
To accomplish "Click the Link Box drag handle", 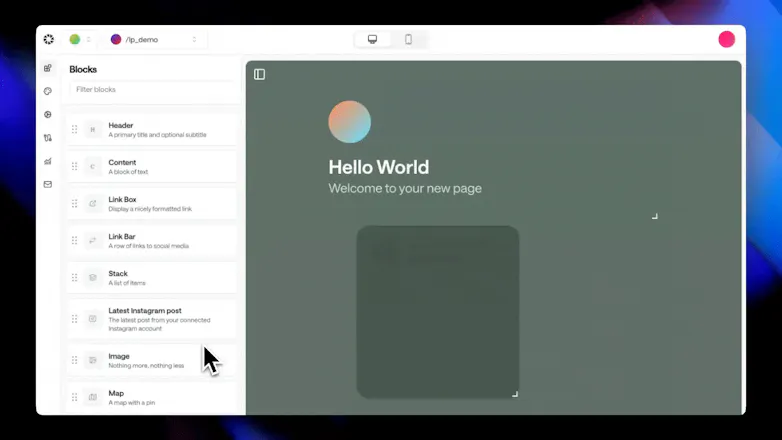I will coord(74,204).
